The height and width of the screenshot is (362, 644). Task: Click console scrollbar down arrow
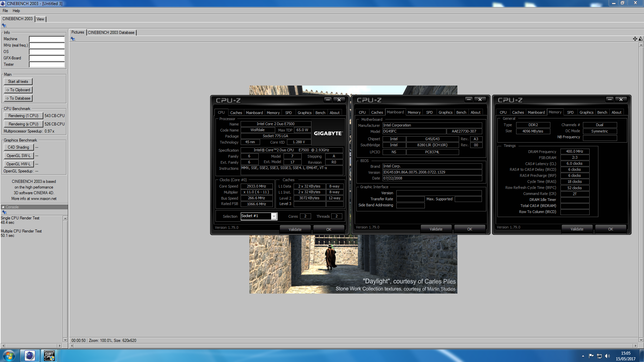[x=65, y=340]
